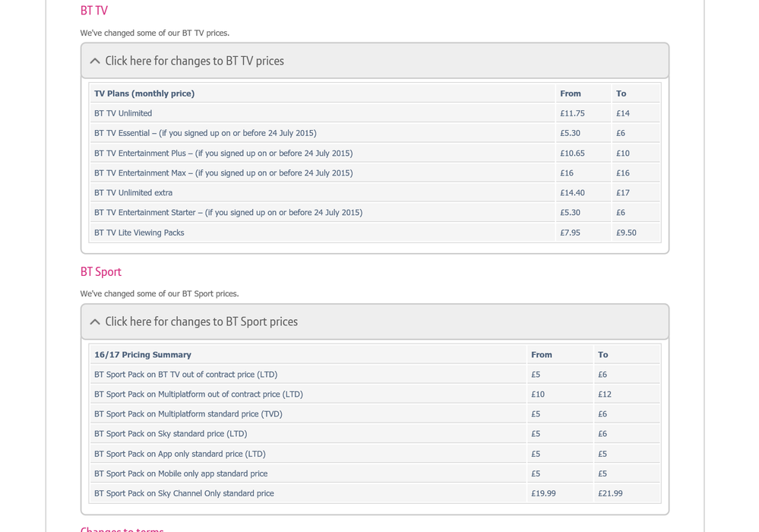759x532 pixels.
Task: Click 'We've changed some of our BT TV prices.'
Action: [155, 33]
